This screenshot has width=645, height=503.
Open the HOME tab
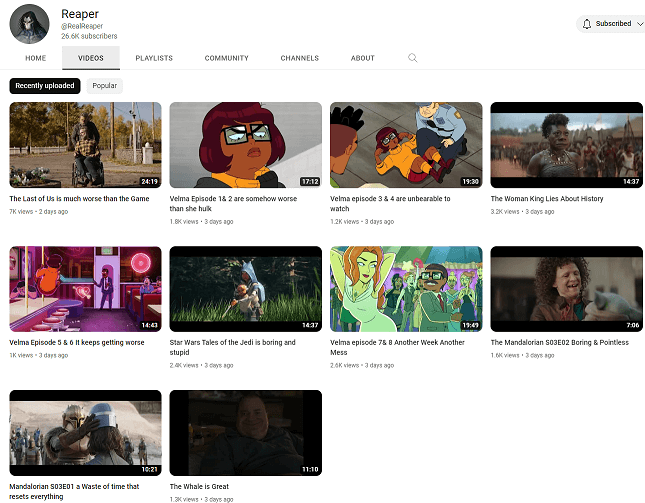35,58
